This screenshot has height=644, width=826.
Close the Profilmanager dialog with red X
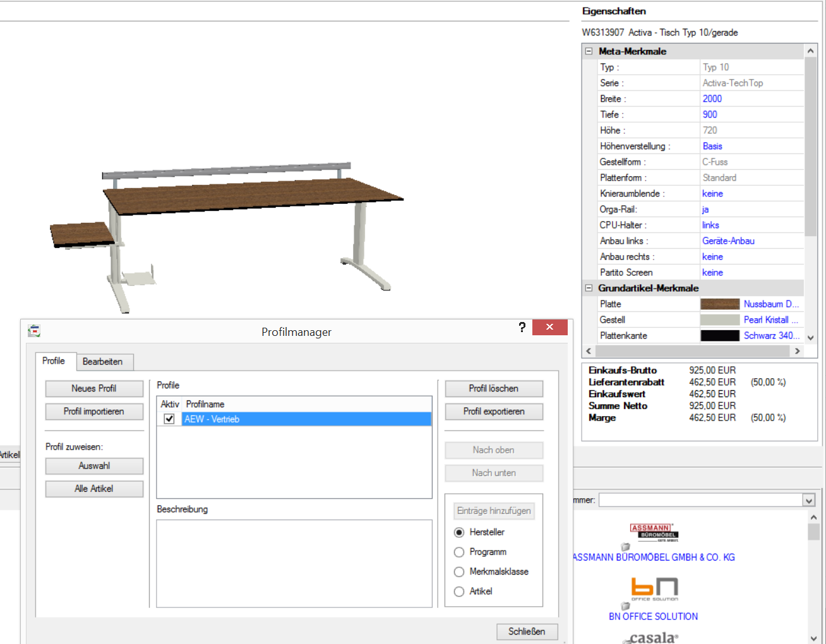pyautogui.click(x=549, y=327)
